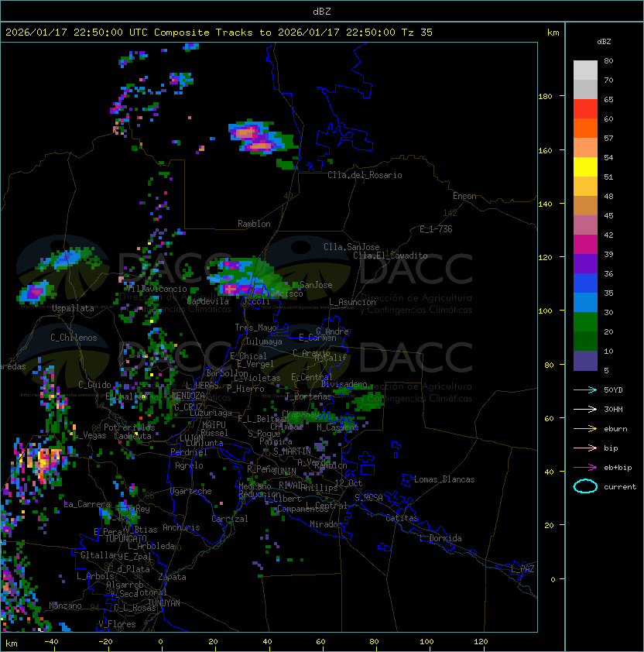Click the 120 km tick on bottom axis
Image resolution: width=644 pixels, height=652 pixels.
coord(481,642)
